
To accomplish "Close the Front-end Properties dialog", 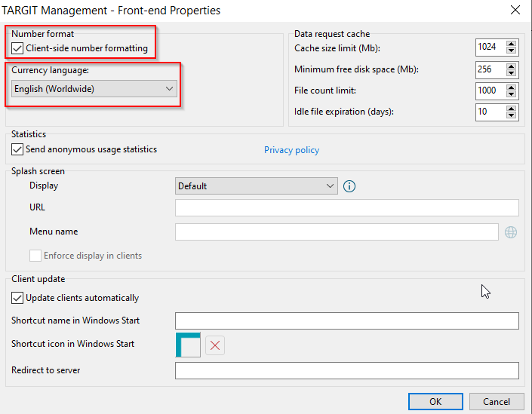I will (x=515, y=10).
